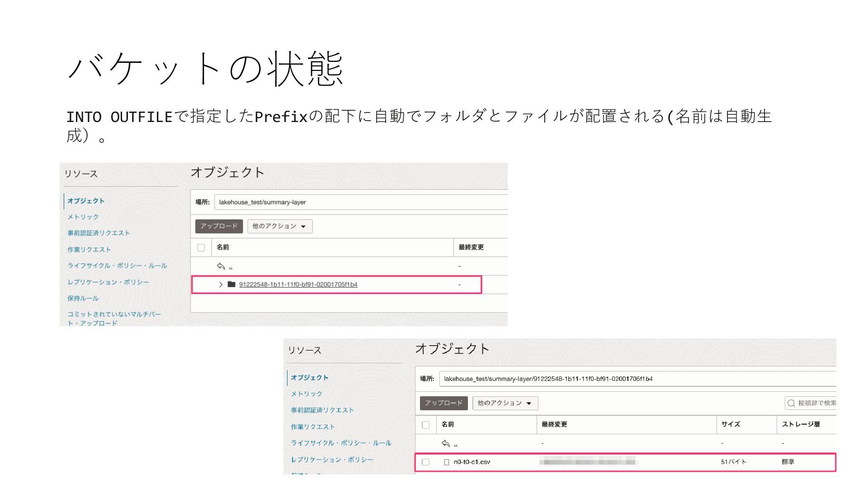Click the magnifier icon in prefix search box
The width and height of the screenshot is (868, 488).
coord(791,403)
